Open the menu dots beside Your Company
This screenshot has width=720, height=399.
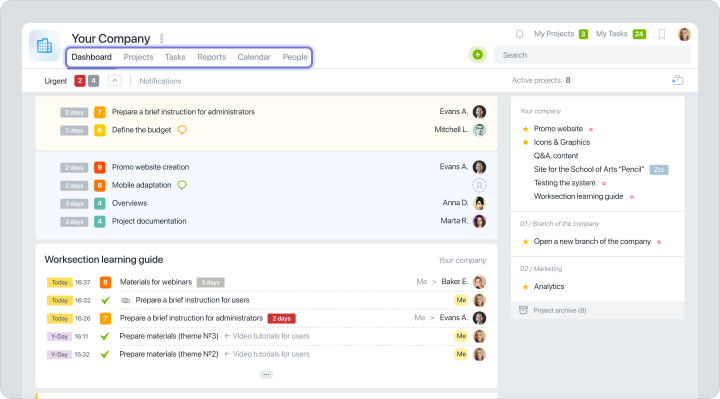162,39
